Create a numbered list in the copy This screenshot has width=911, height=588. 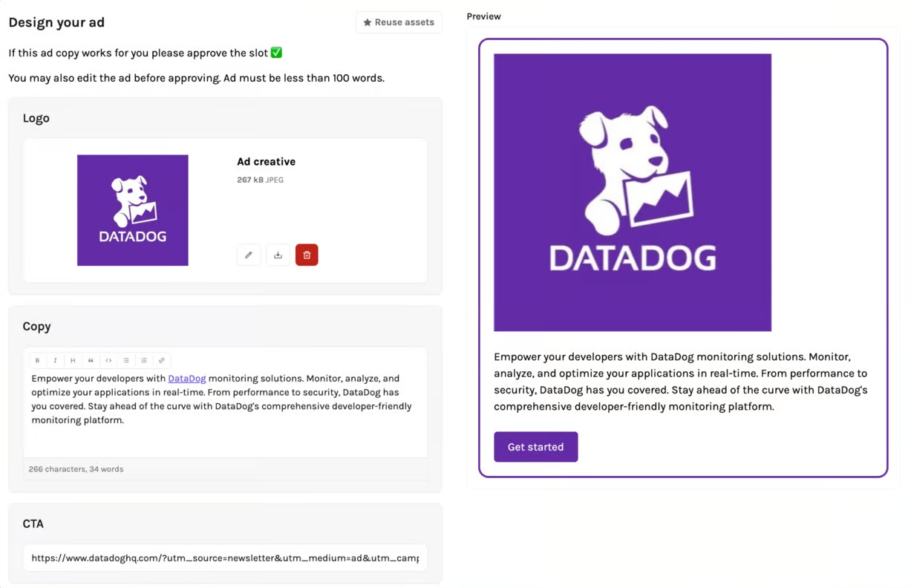(144, 361)
